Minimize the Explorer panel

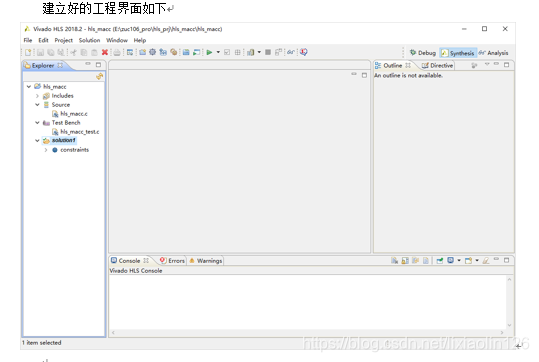point(88,64)
